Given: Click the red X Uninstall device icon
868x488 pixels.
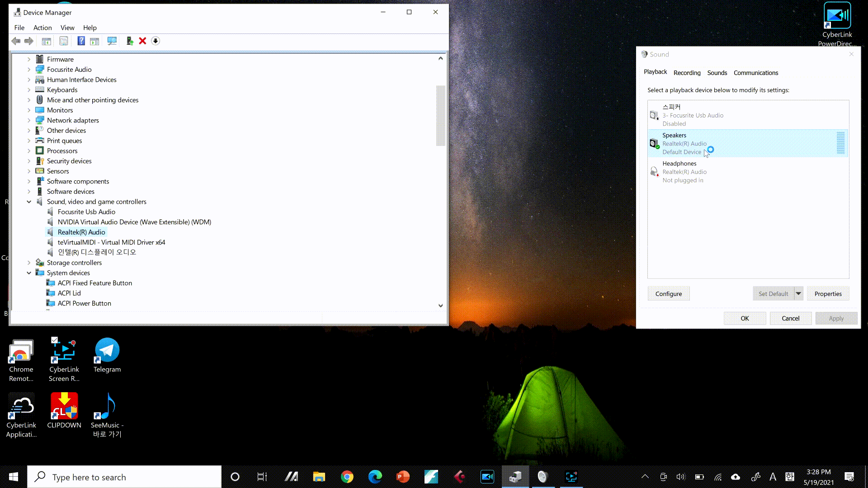Looking at the screenshot, I should point(142,41).
